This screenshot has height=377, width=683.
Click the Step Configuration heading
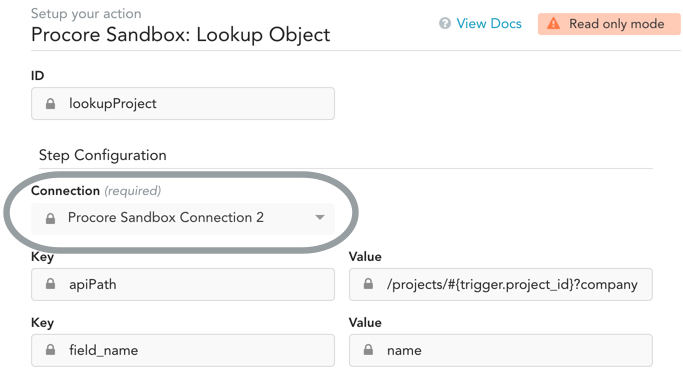(x=103, y=155)
